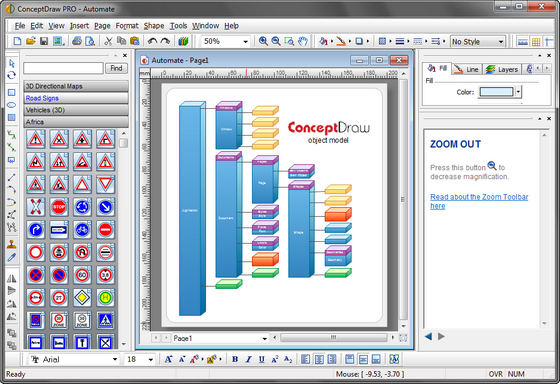The height and width of the screenshot is (384, 560).
Task: Click the Print icon in toolbar
Action: pyautogui.click(x=77, y=41)
